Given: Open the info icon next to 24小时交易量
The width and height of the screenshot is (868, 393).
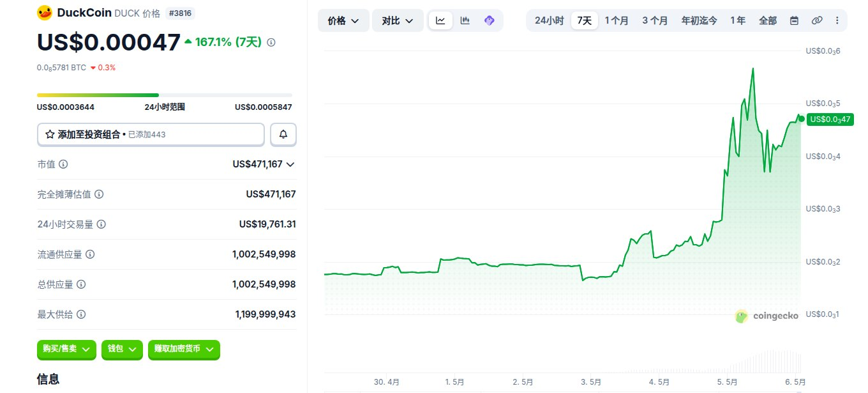Looking at the screenshot, I should tap(101, 224).
